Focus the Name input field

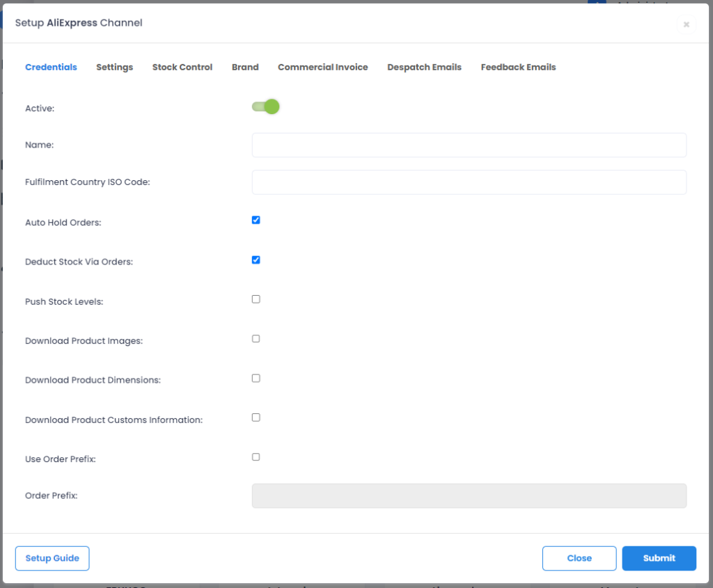[469, 145]
